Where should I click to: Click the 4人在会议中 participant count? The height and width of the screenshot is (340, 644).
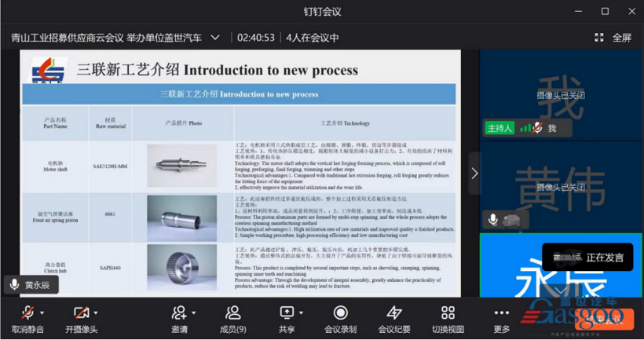312,38
